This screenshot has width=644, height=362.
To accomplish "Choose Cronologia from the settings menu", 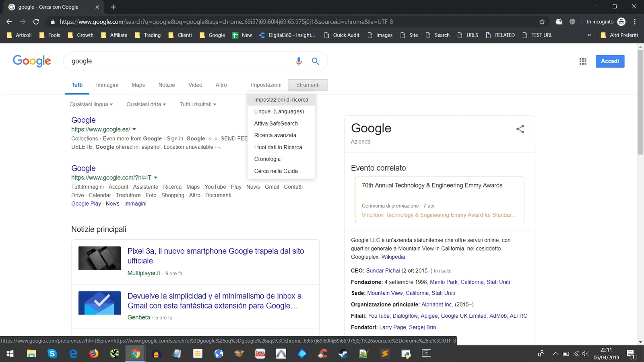I will tap(281, 159).
